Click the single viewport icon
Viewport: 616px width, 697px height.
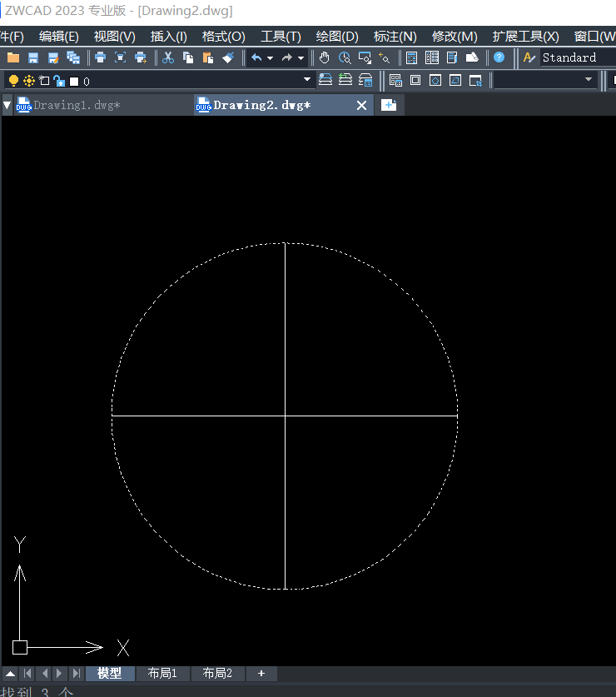415,80
